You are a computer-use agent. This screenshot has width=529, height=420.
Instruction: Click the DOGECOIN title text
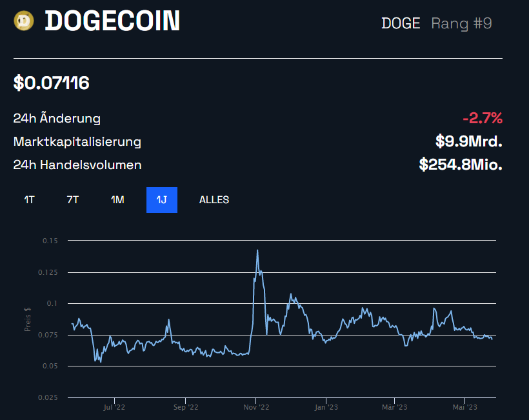point(112,21)
